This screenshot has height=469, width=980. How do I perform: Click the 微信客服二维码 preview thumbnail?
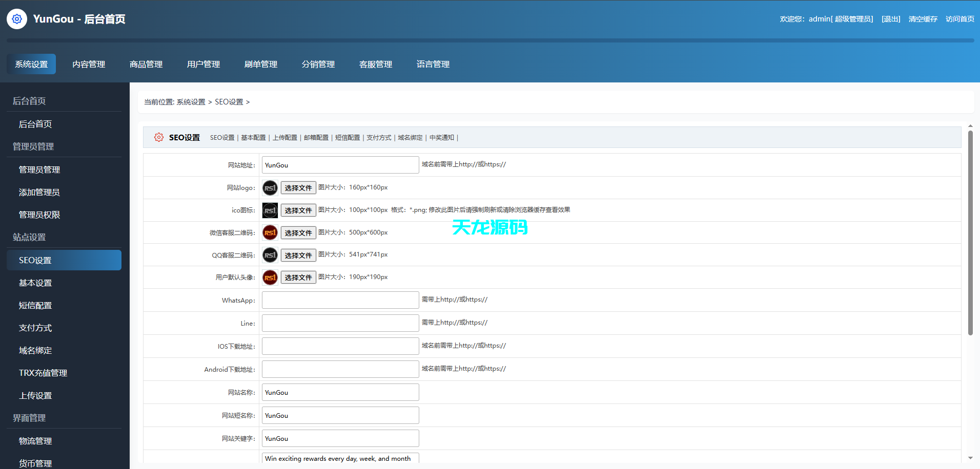(x=270, y=232)
